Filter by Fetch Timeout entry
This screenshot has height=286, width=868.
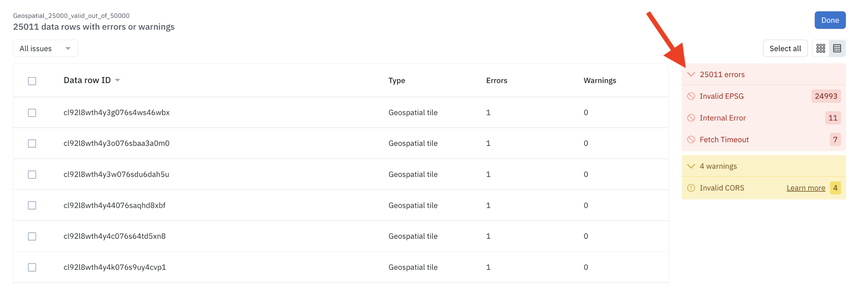coord(764,140)
